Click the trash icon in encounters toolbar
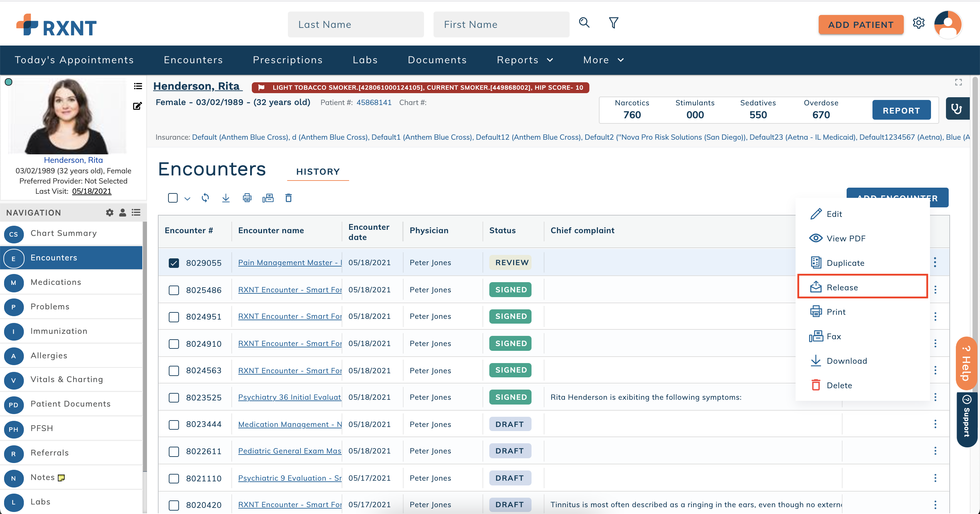Image resolution: width=980 pixels, height=514 pixels. [x=288, y=198]
